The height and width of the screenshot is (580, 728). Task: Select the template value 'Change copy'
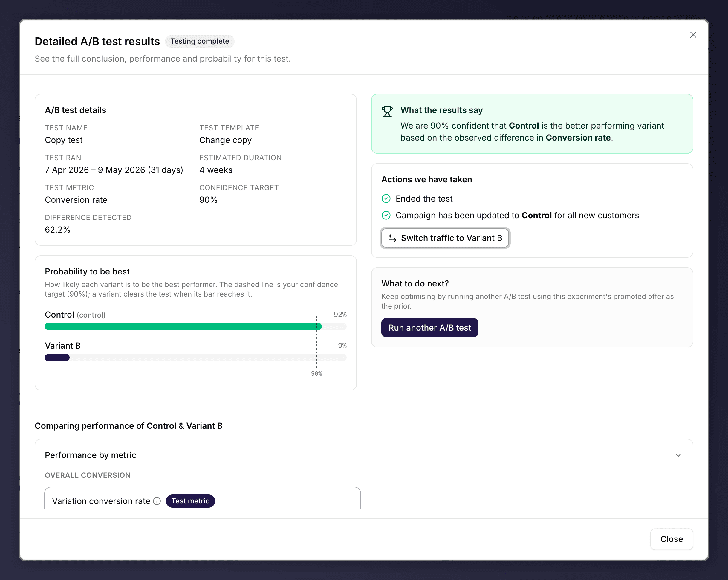point(225,140)
